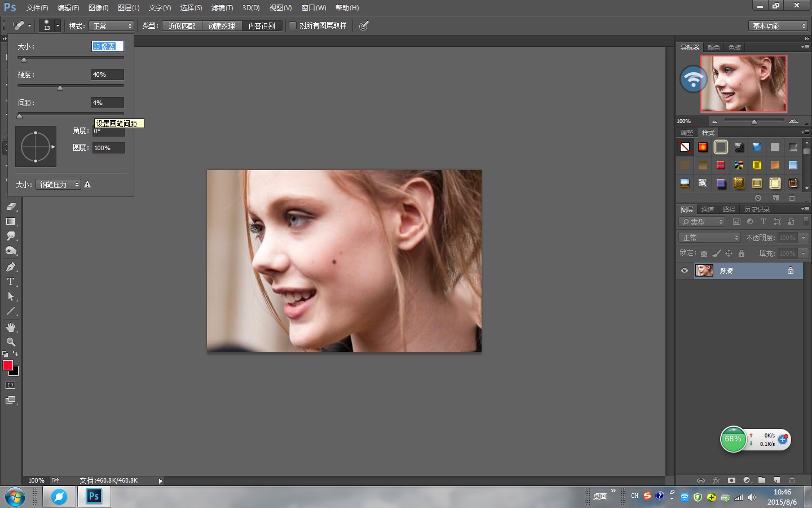
Task: Enable the 对所有图层取样 checkbox
Action: tap(293, 25)
